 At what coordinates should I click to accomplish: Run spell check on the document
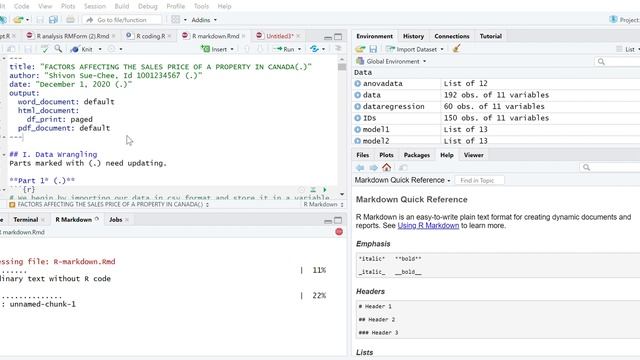(44, 49)
